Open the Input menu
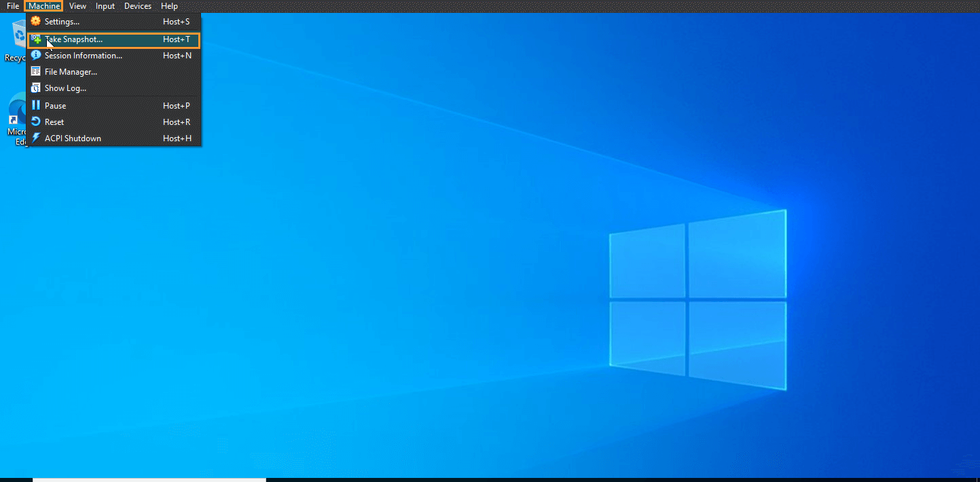Screen dimensions: 980x482 coord(105,6)
